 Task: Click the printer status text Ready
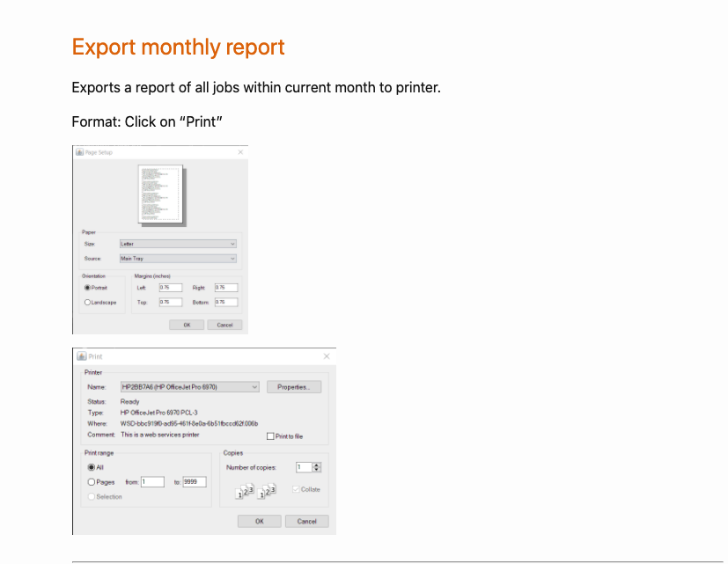click(x=129, y=401)
